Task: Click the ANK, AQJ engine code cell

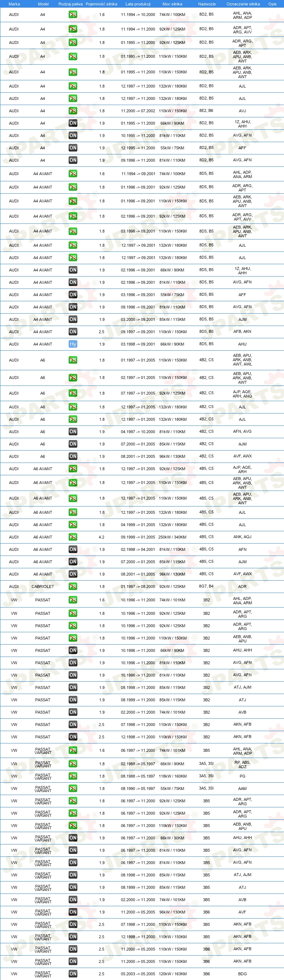Action: coord(242,537)
